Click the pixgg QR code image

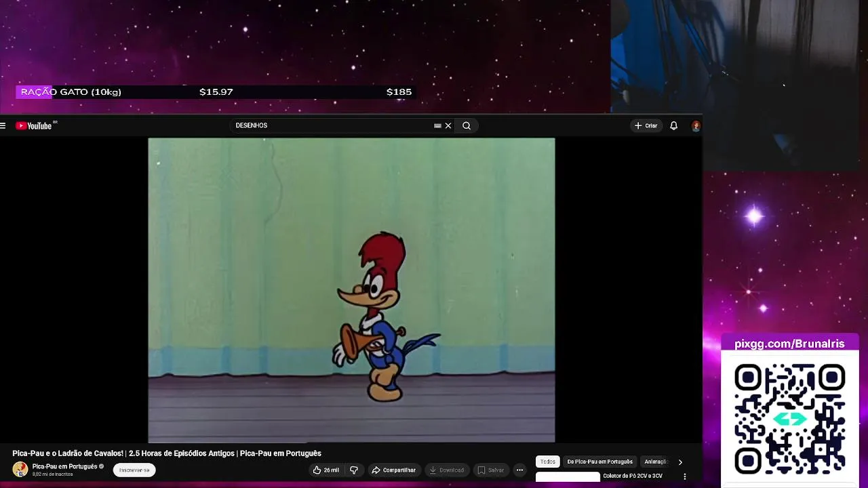click(x=789, y=418)
